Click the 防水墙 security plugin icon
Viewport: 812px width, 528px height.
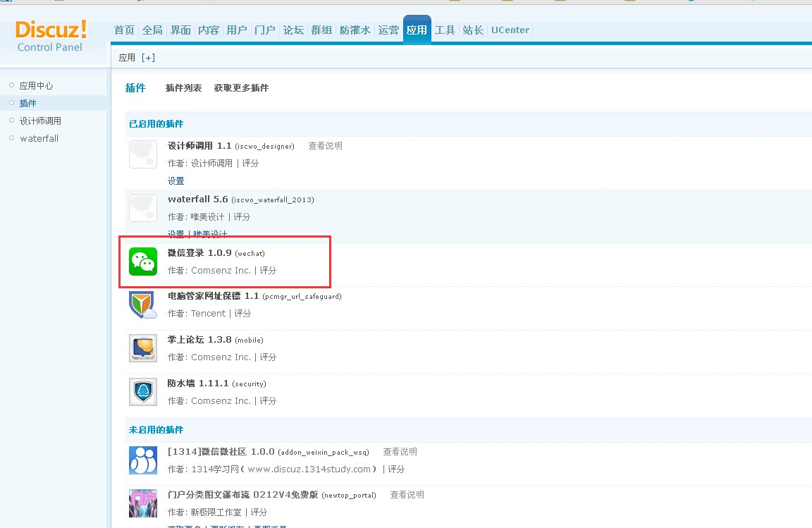(143, 392)
